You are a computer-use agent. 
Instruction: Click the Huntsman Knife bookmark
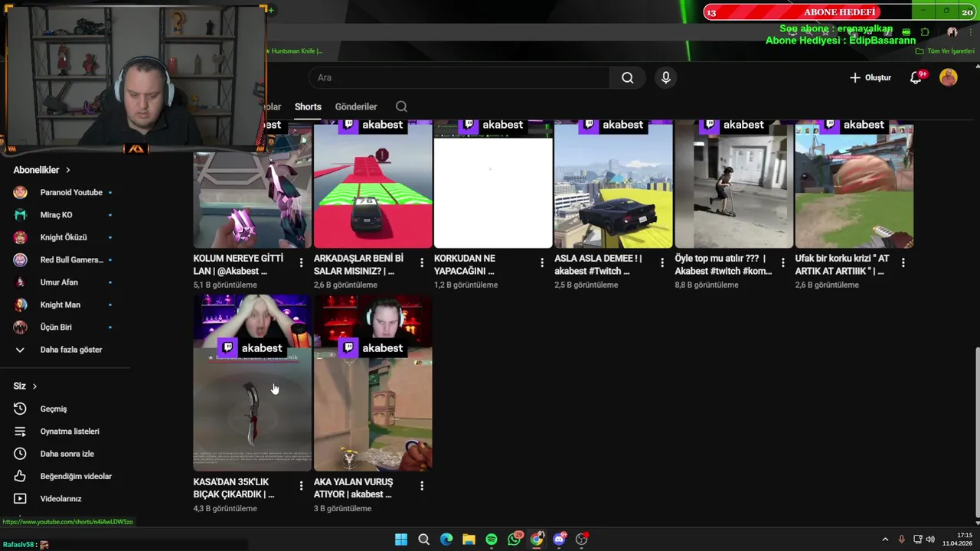294,51
